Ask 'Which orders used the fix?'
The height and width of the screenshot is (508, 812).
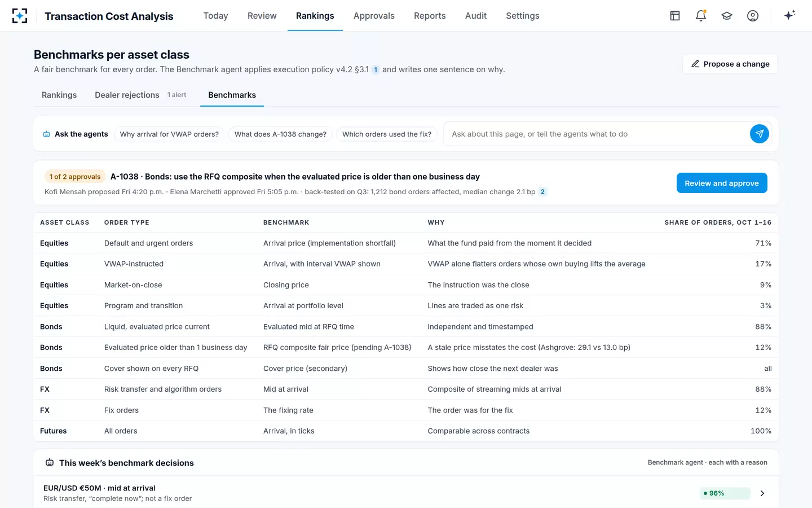[387, 134]
